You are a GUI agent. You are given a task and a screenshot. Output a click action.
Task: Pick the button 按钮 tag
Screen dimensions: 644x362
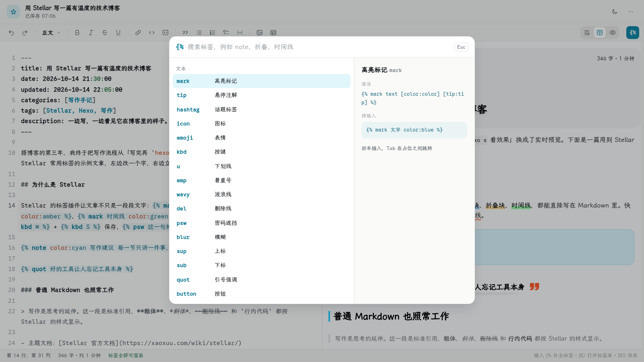tap(262, 294)
